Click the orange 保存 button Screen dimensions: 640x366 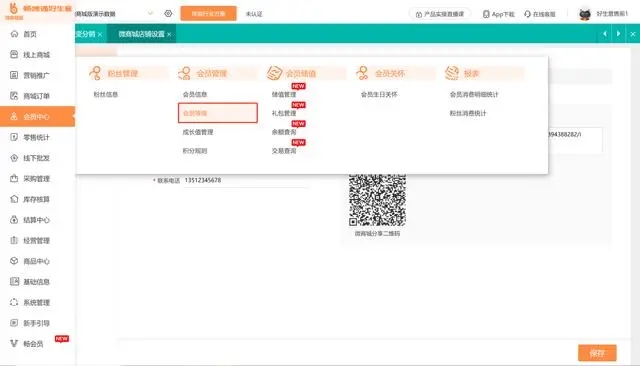pos(597,353)
